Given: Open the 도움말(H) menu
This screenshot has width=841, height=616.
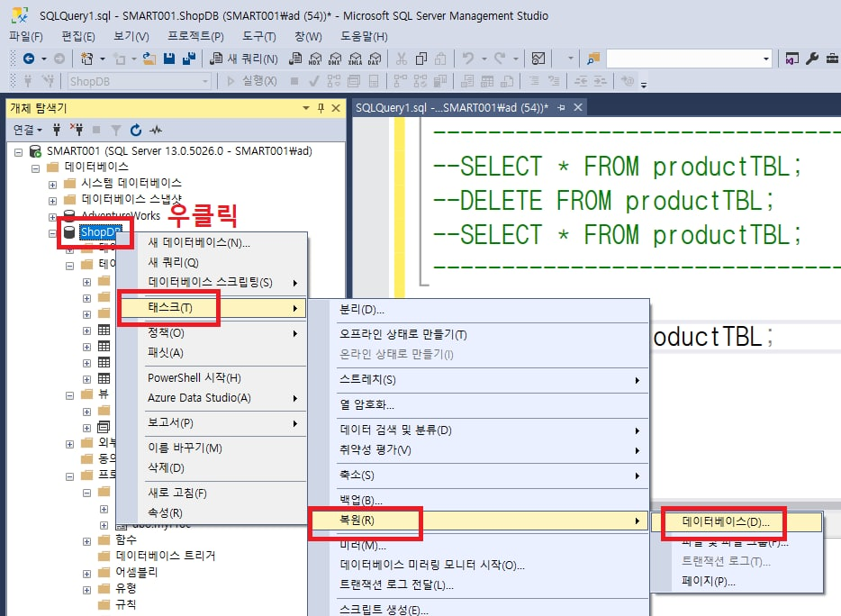Looking at the screenshot, I should [x=364, y=36].
